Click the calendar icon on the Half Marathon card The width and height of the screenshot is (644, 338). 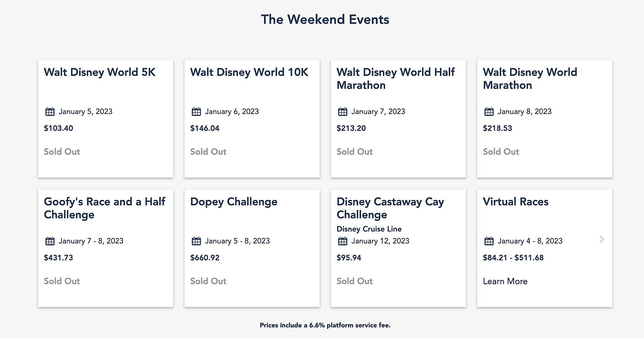344,112
